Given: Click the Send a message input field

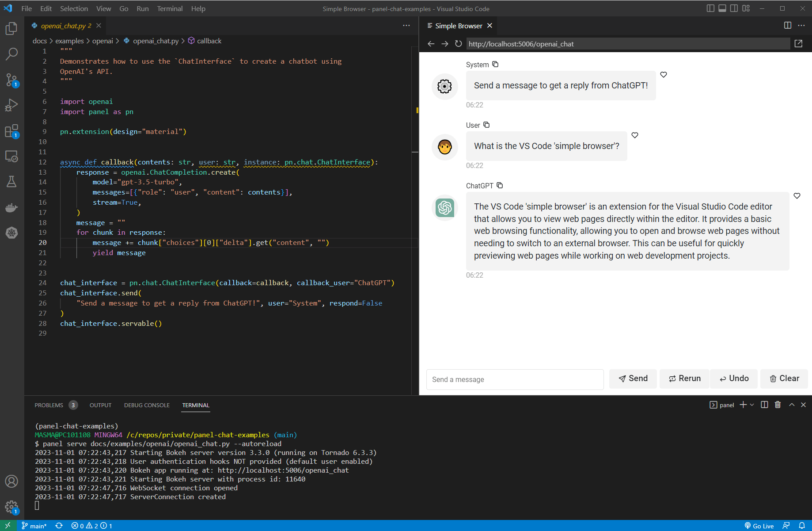Looking at the screenshot, I should [x=515, y=379].
